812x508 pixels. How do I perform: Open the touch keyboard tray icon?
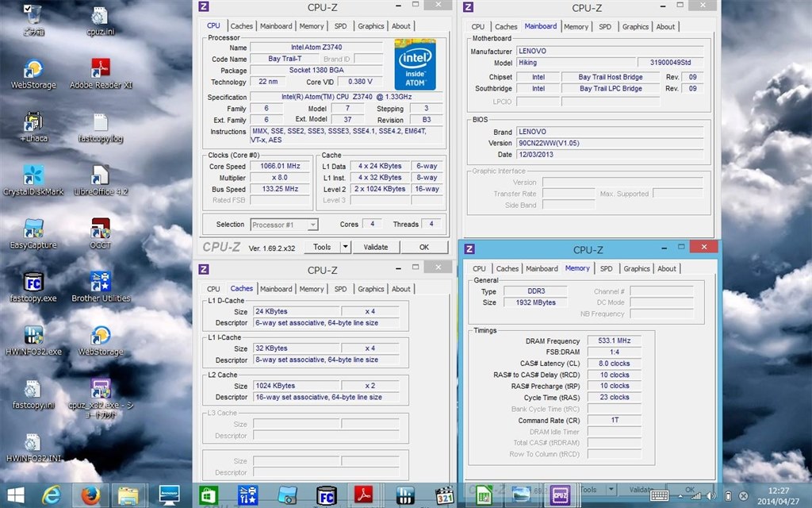(659, 495)
